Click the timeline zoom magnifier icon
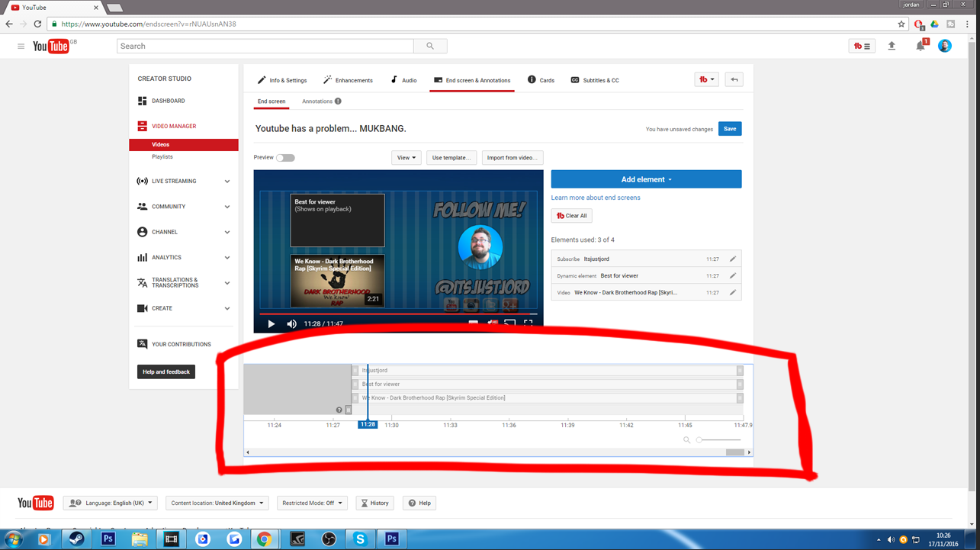The width and height of the screenshot is (980, 550). [686, 440]
